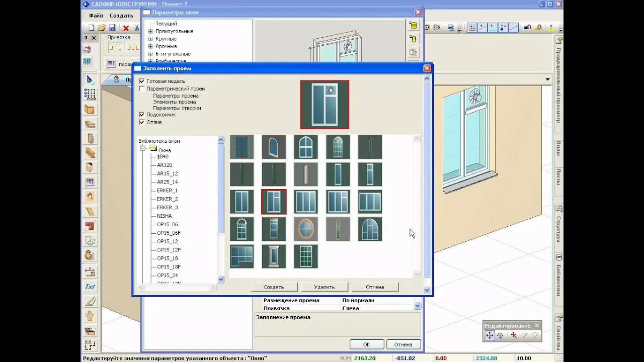Click the house icon below Привязка panel
This screenshot has width=644, height=362.
coord(116,79)
